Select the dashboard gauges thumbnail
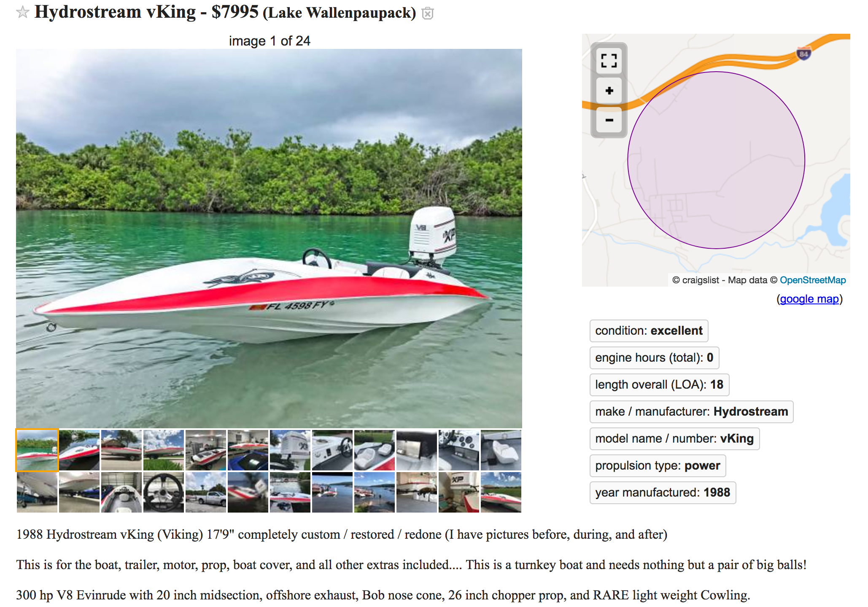The width and height of the screenshot is (868, 607). click(459, 450)
